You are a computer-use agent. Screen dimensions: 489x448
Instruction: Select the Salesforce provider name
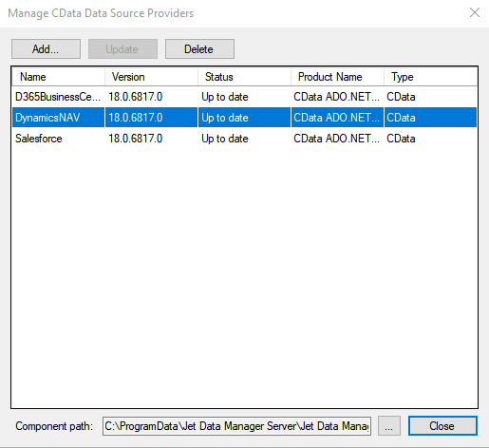[39, 139]
